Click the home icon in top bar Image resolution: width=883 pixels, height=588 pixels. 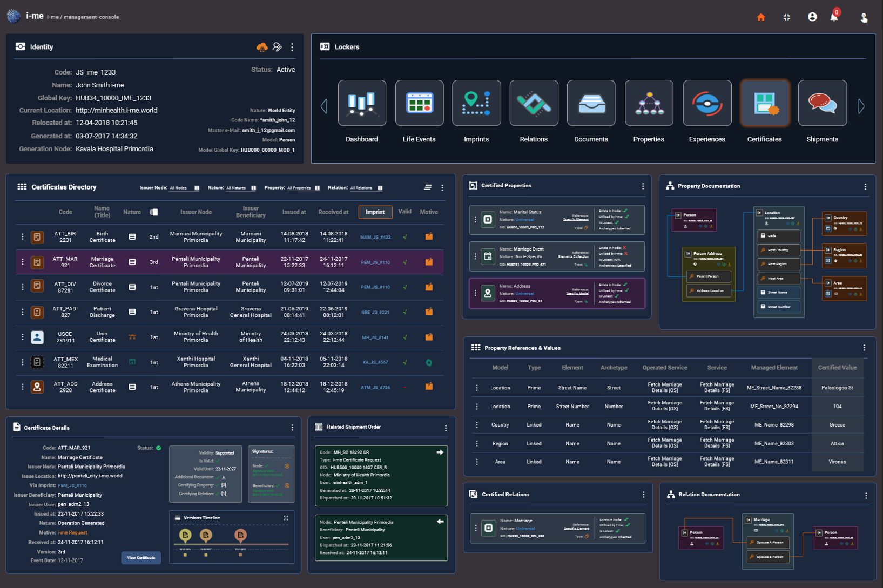761,17
